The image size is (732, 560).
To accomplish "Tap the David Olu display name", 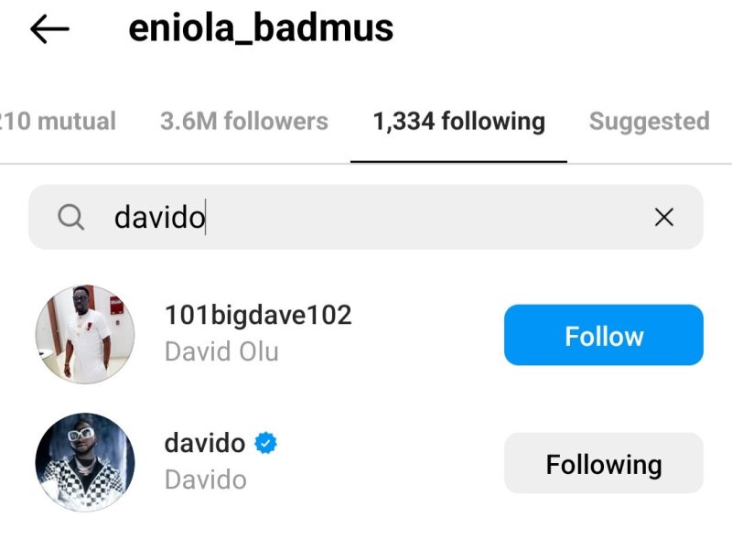I will click(x=221, y=351).
